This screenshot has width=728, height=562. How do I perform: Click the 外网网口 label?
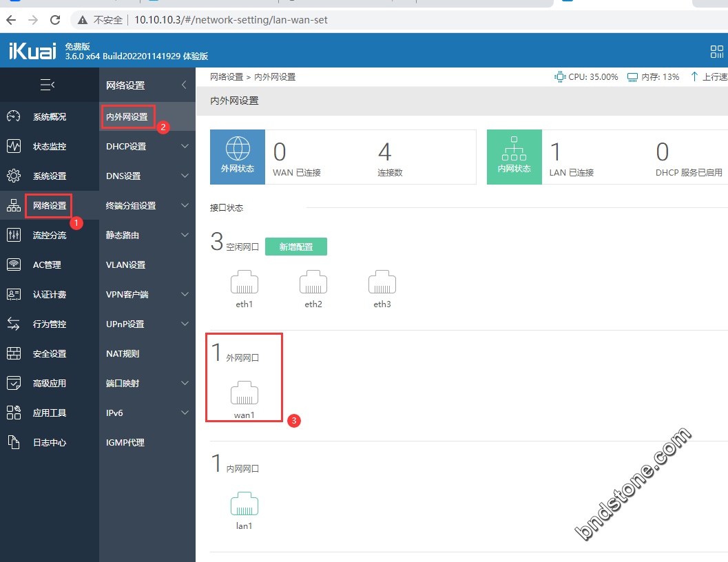tap(242, 357)
